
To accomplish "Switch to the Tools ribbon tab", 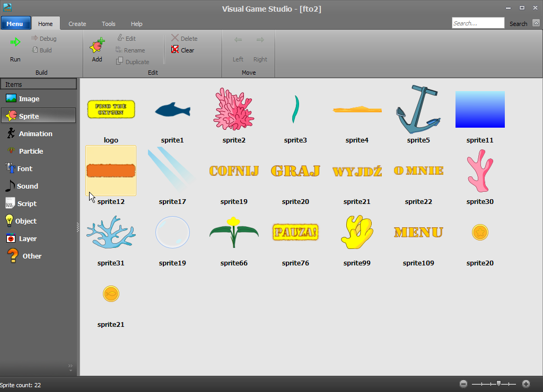I will tap(109, 24).
